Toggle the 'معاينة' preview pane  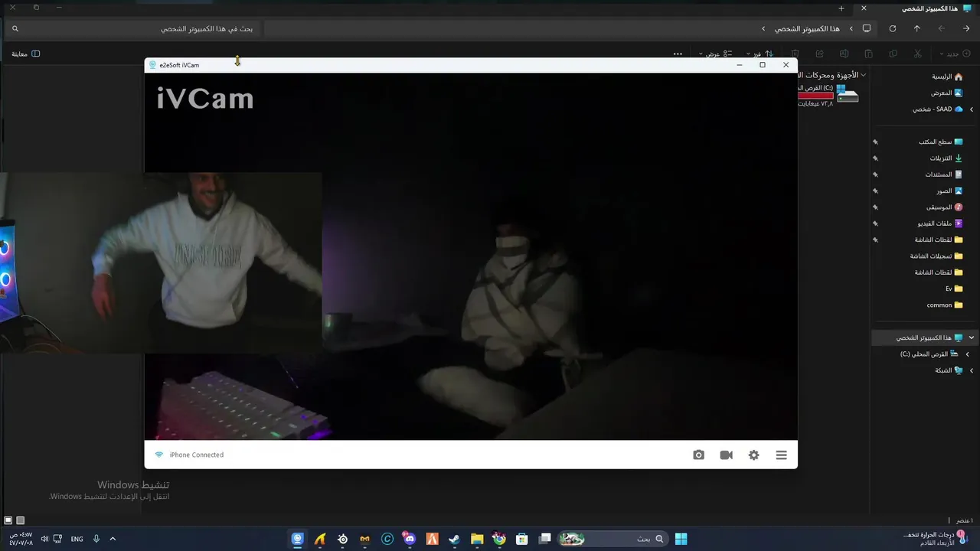[x=26, y=54]
